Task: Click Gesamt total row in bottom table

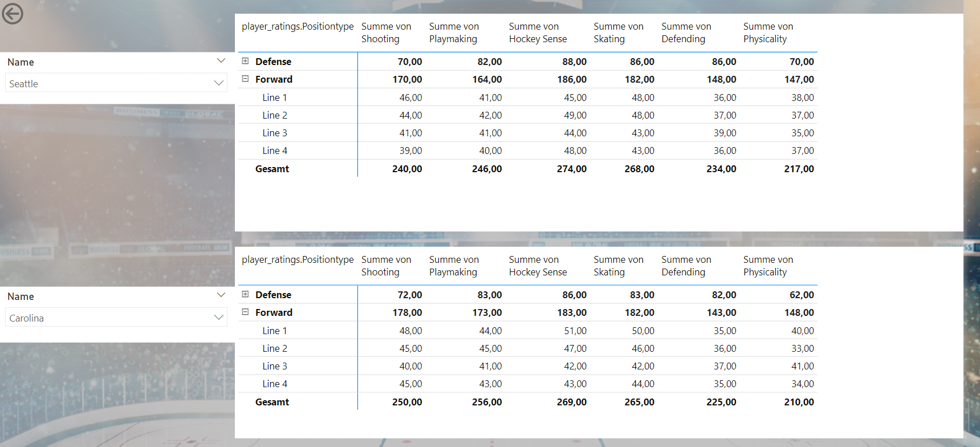Action: coord(272,402)
